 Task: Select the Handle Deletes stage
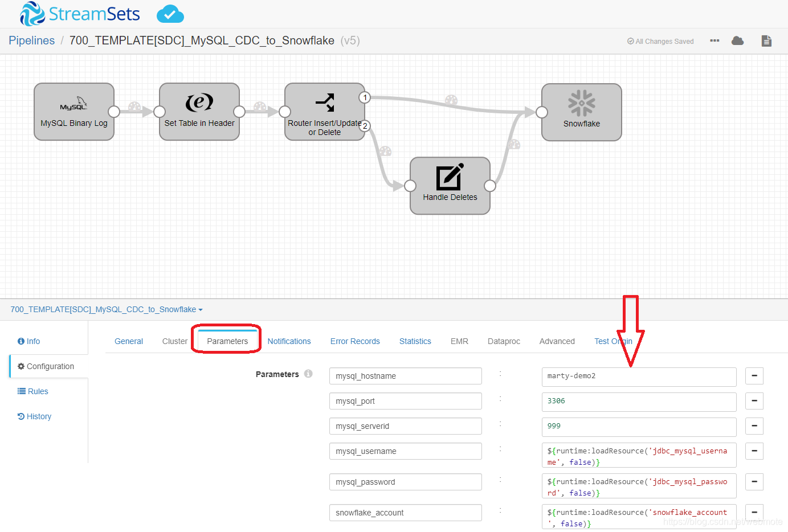[x=450, y=186]
